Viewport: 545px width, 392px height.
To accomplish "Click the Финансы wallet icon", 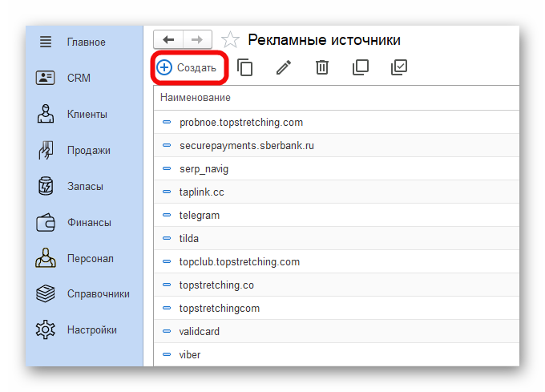I will [46, 222].
